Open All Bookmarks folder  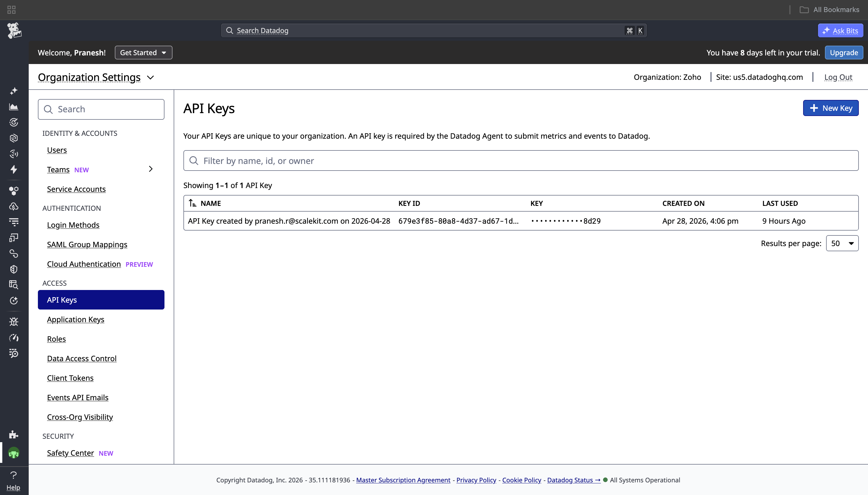[829, 9]
